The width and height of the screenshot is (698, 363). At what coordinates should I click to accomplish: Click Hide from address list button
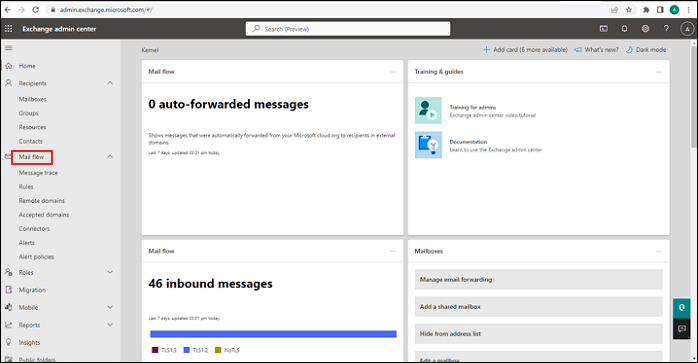(539, 334)
